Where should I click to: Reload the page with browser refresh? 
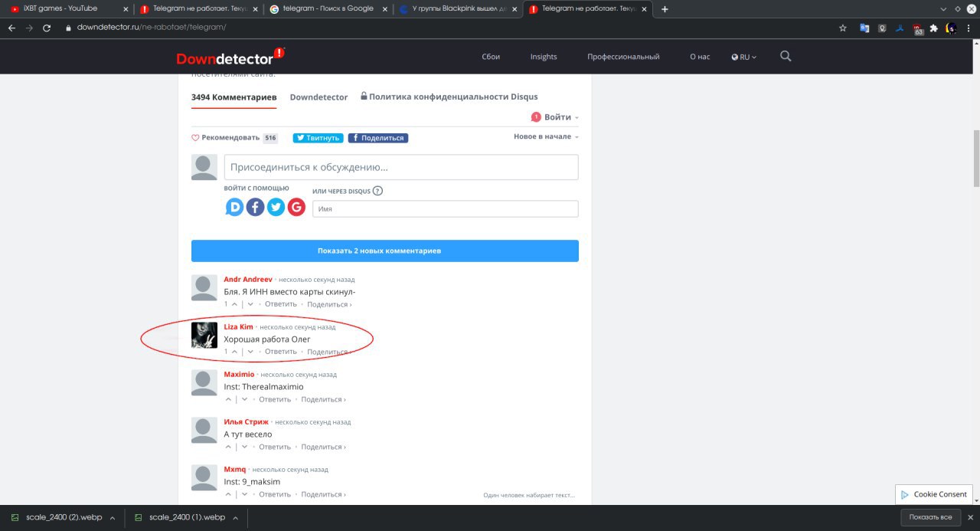(x=47, y=28)
